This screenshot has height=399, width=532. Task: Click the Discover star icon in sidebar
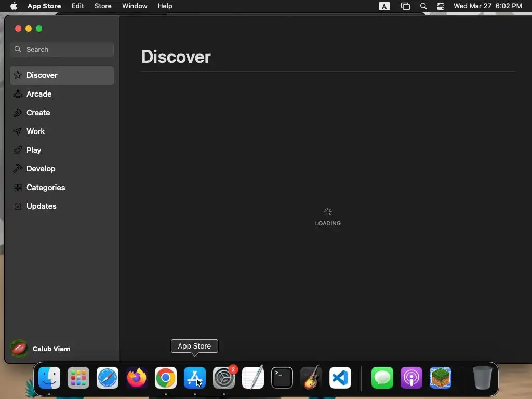(18, 75)
